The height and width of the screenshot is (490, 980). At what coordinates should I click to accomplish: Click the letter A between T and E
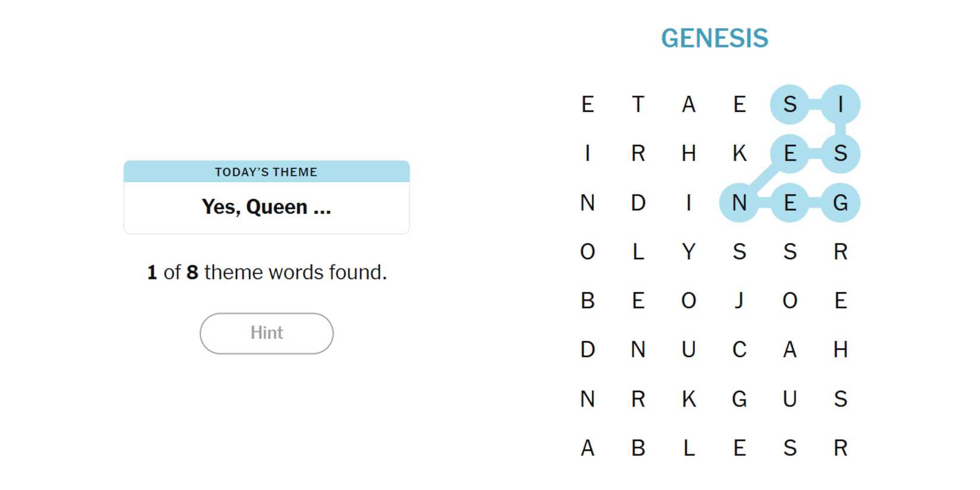[688, 105]
